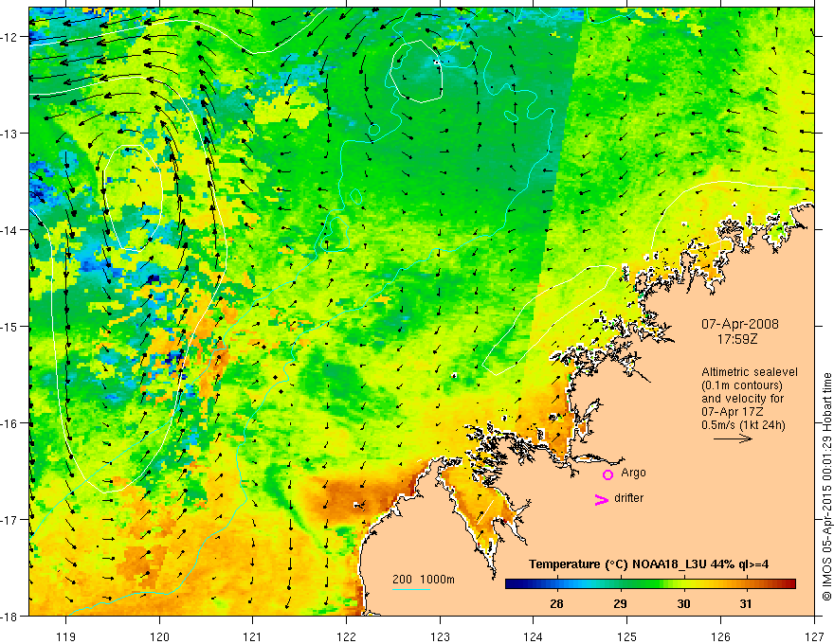Click the IMOS copyright text on right edge
834x644 pixels.
(826, 487)
